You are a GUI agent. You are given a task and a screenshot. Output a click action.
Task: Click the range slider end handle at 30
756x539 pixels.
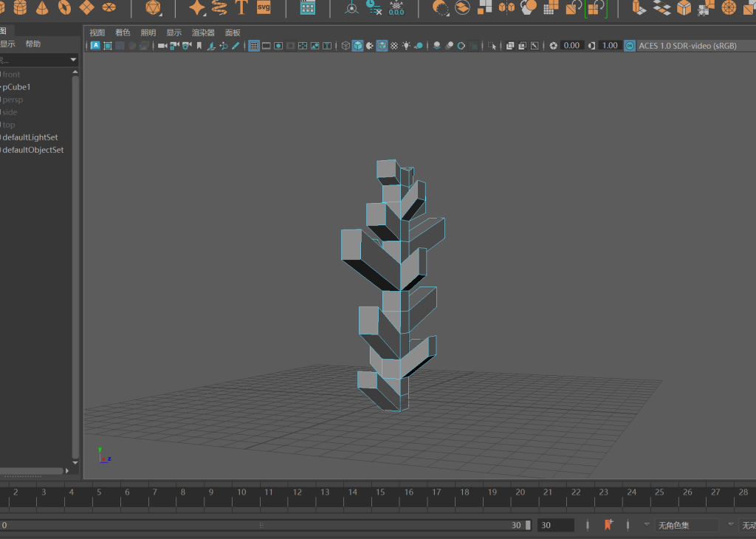(x=528, y=525)
